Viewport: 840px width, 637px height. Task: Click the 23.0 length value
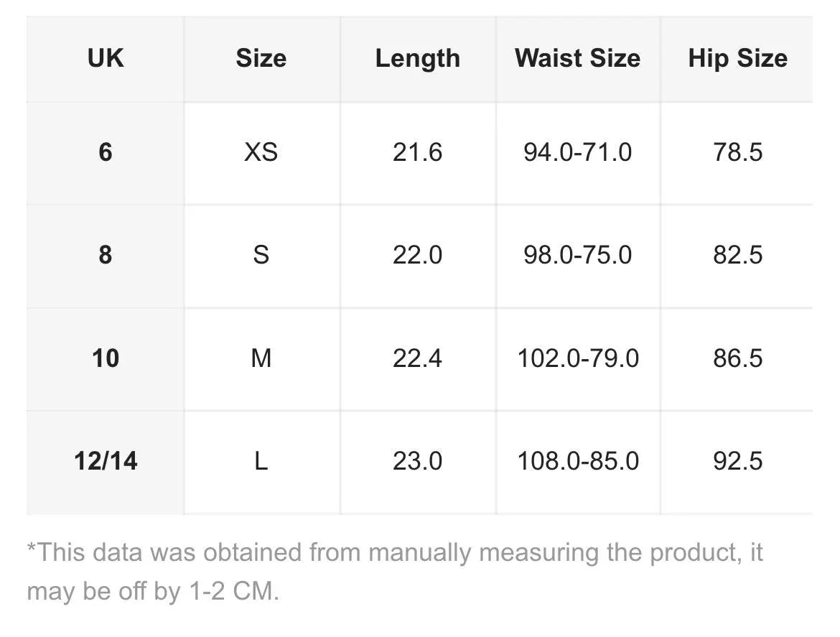tap(417, 460)
